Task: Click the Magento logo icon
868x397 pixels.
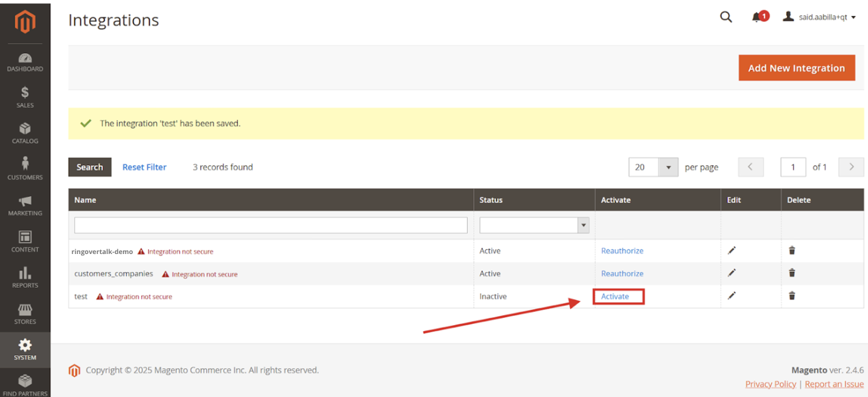Action: click(x=25, y=22)
